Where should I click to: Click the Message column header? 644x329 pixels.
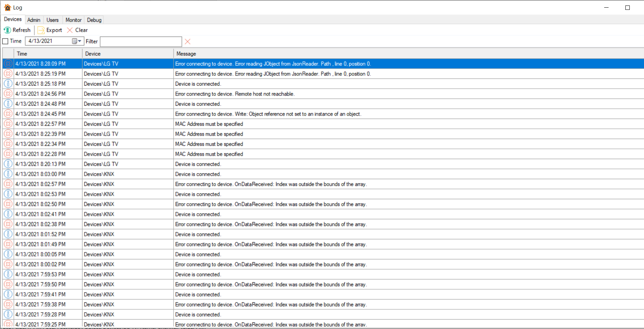pos(402,54)
